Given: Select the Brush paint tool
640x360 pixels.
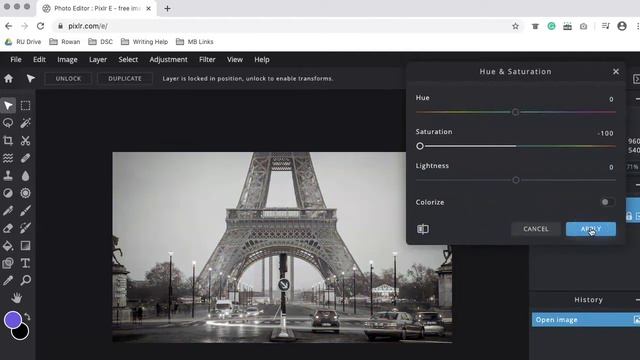Looking at the screenshot, I should 25,211.
